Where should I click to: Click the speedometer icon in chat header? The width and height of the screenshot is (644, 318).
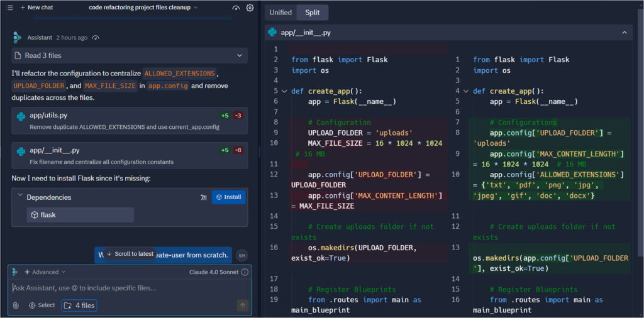point(236,8)
